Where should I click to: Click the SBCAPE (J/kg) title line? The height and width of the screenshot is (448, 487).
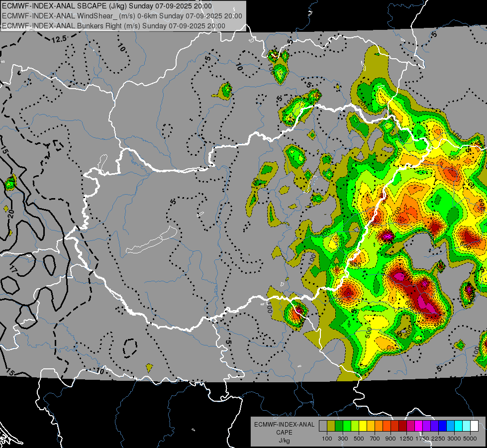[107, 6]
